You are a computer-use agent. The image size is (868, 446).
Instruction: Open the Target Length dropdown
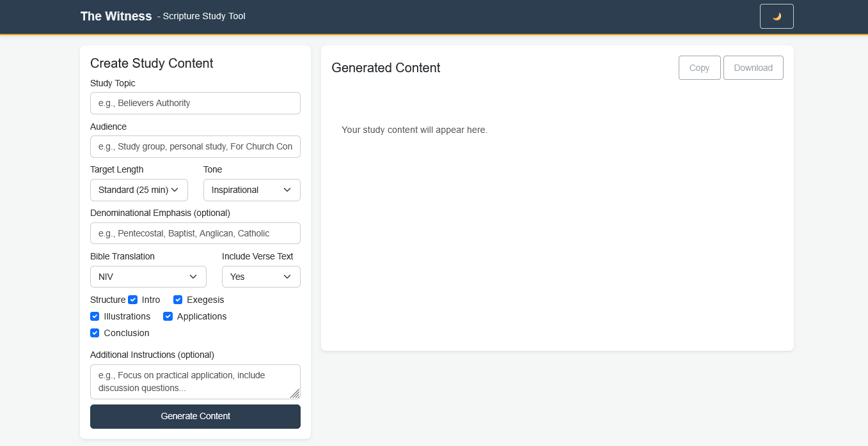[139, 190]
